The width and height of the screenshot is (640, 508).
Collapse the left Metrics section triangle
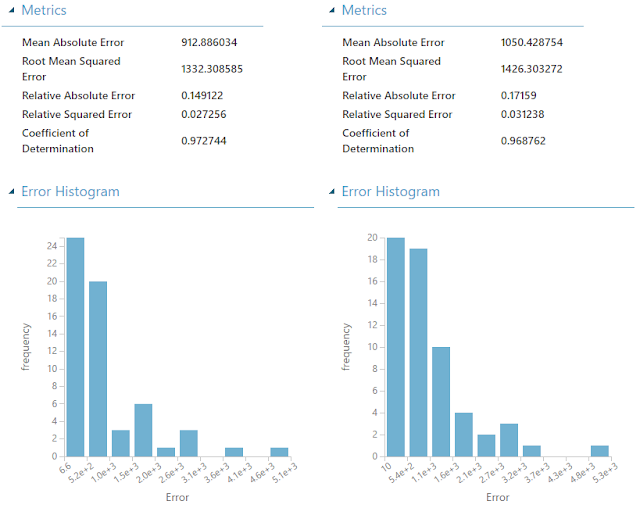pyautogui.click(x=11, y=10)
